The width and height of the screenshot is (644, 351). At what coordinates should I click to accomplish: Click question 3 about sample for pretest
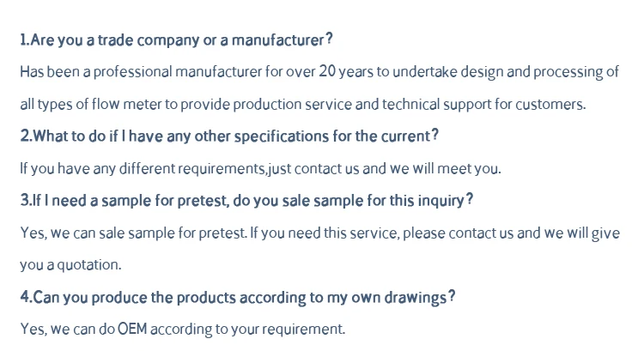click(246, 200)
